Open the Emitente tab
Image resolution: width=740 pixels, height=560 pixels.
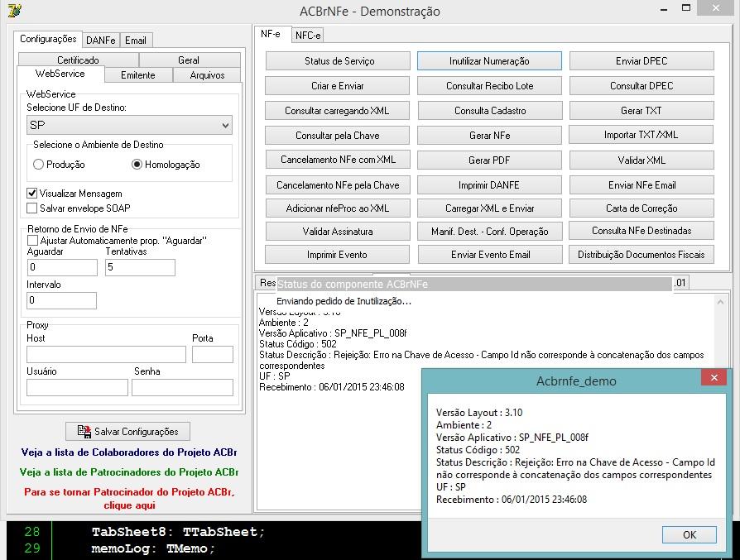click(x=137, y=75)
